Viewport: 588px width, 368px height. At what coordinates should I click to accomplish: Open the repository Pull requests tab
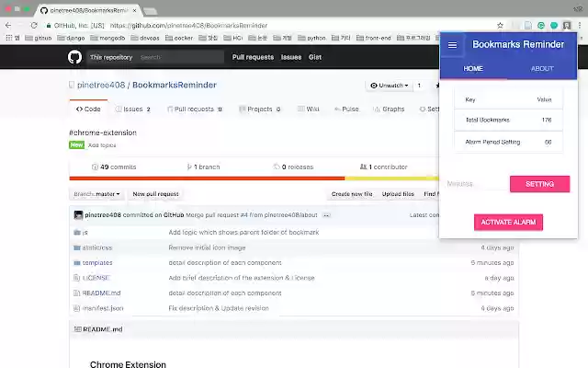point(194,109)
